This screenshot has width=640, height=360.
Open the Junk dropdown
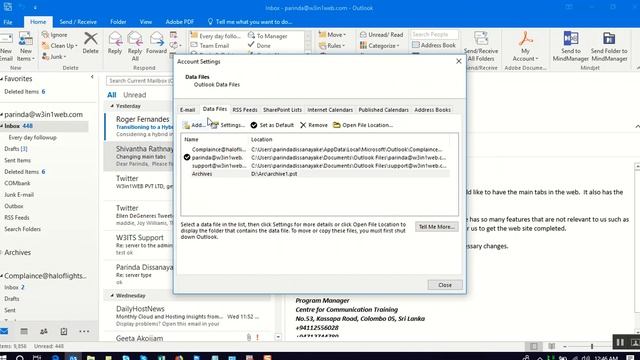[54, 57]
